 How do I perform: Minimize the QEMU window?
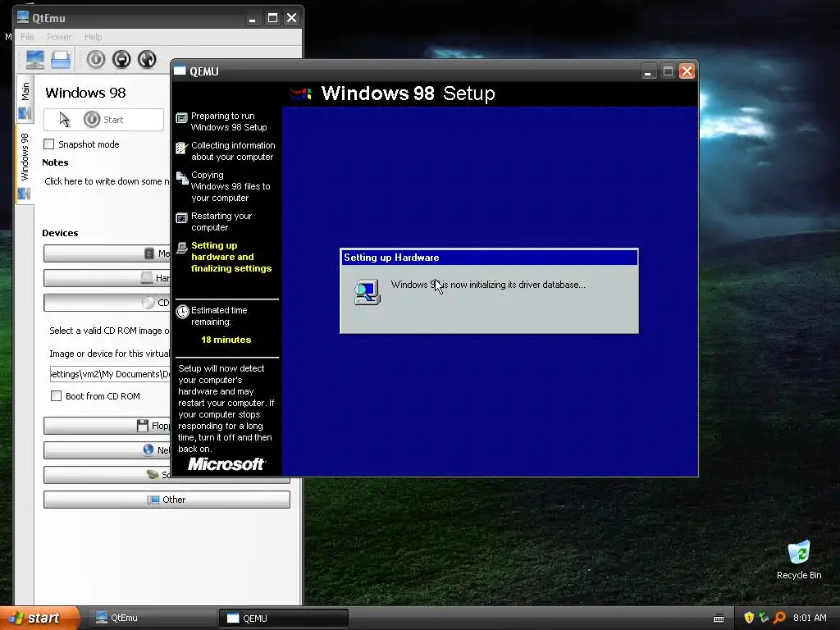(x=648, y=71)
